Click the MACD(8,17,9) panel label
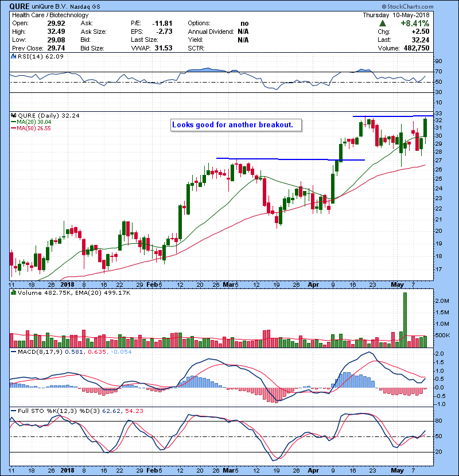 (40, 352)
